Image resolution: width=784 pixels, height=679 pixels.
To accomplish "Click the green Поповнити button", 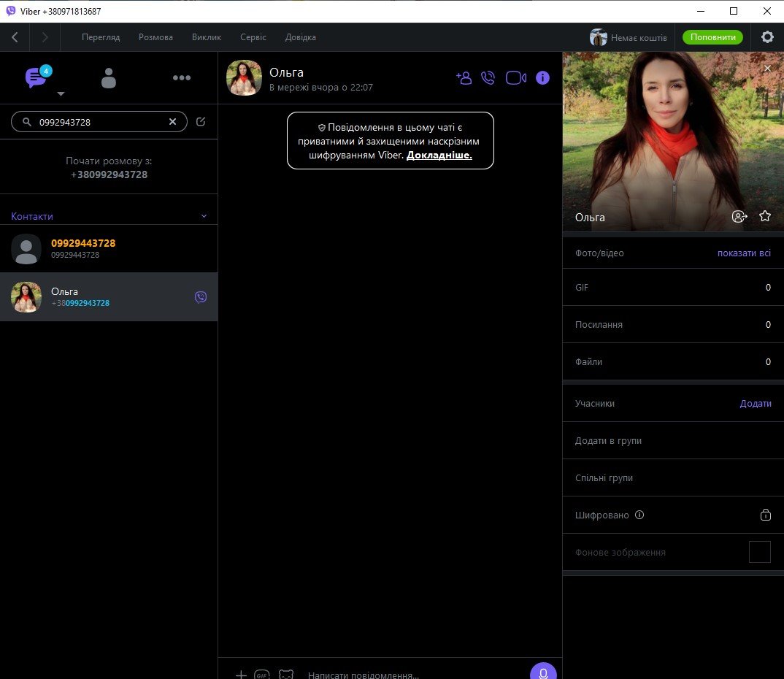I will coord(712,37).
